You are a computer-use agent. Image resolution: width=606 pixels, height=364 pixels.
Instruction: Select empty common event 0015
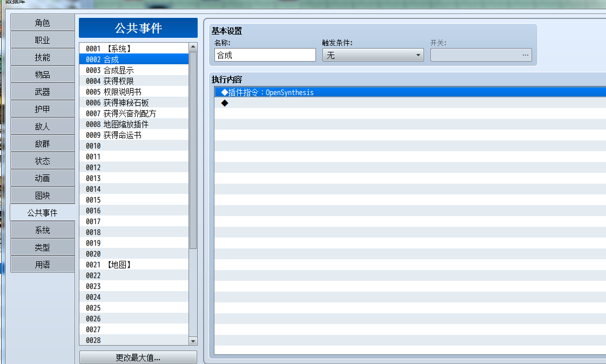(x=134, y=200)
